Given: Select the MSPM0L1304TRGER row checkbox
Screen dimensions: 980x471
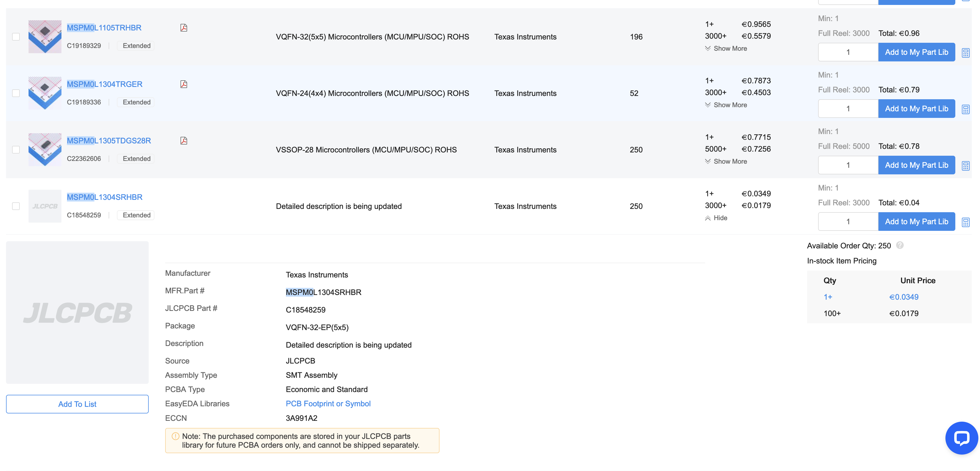Looking at the screenshot, I should [16, 93].
